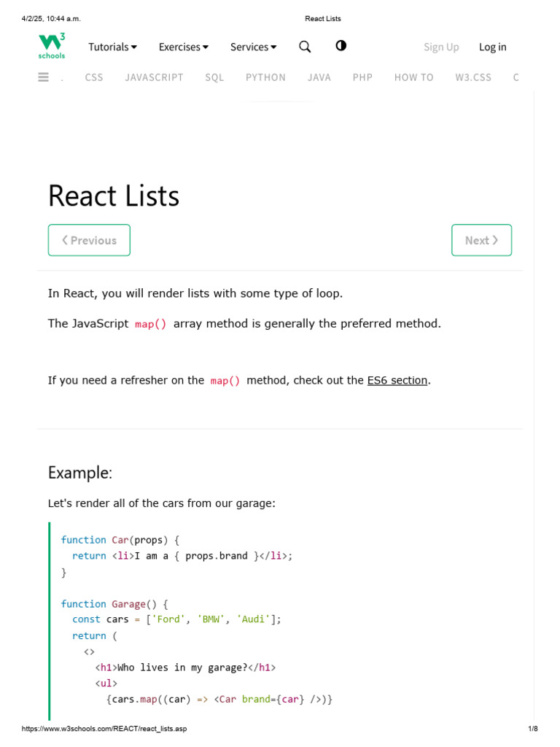The width and height of the screenshot is (560, 747).
Task: Expand the Services dropdown
Action: pyautogui.click(x=253, y=47)
